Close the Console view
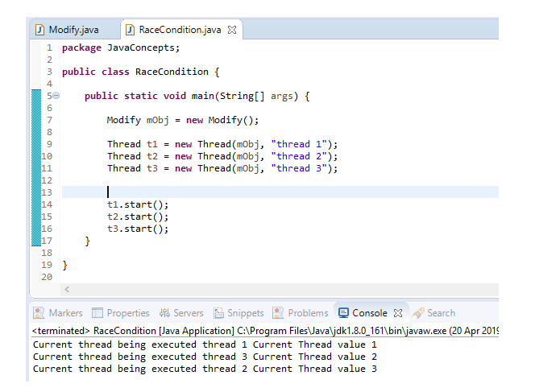This screenshot has height=392, width=535. pos(398,313)
